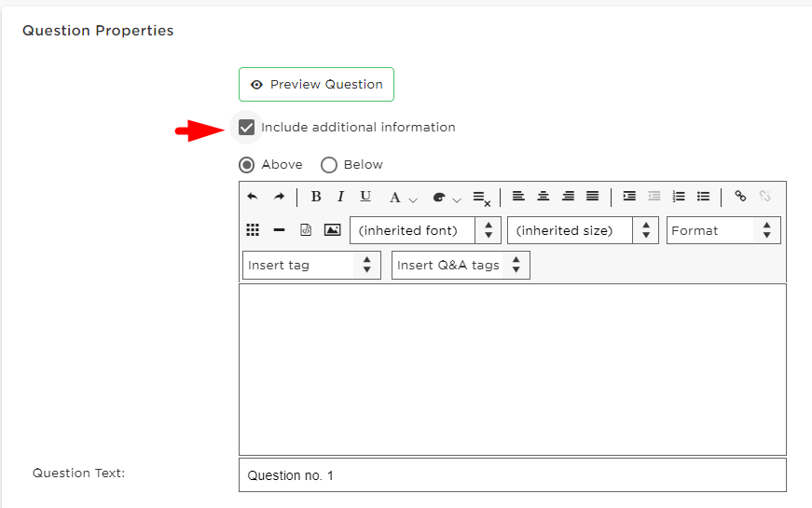Open the inherited font dropdown
This screenshot has width=812, height=508.
click(x=425, y=230)
